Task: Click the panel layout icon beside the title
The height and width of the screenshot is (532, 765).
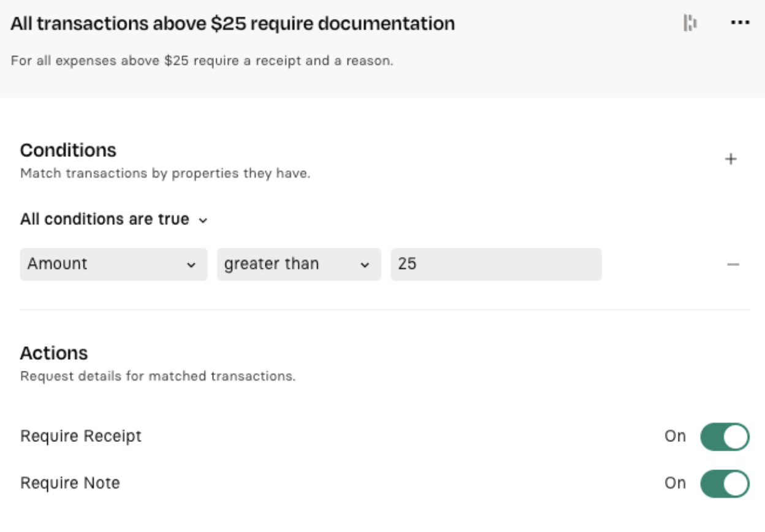Action: click(x=690, y=23)
